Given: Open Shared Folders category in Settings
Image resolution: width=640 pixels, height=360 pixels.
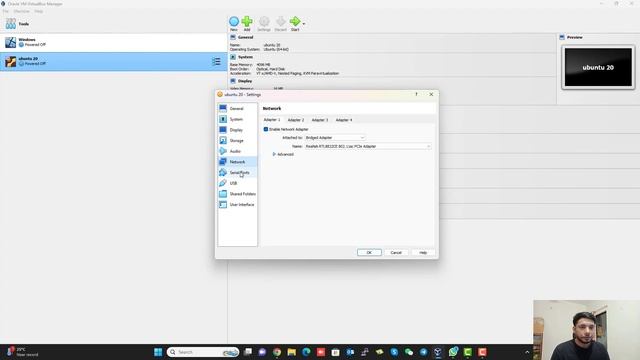Looking at the screenshot, I should (x=238, y=193).
